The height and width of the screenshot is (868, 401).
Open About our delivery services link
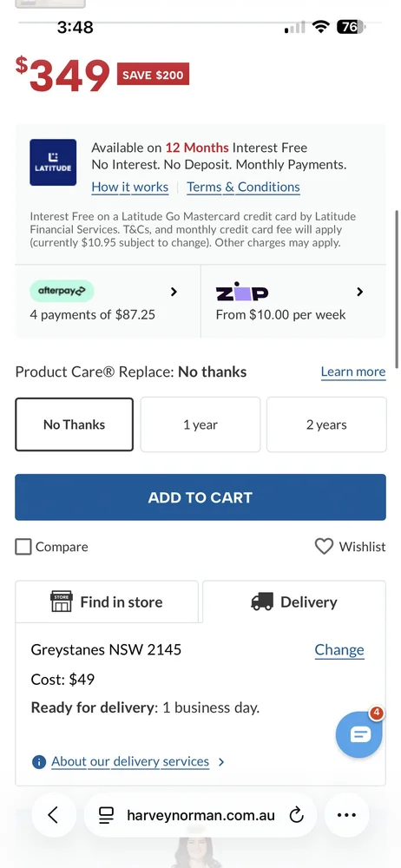point(130,762)
